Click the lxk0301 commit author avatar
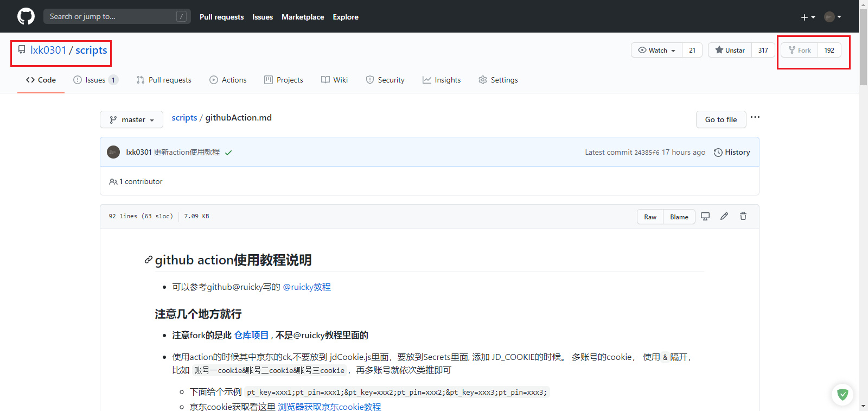Screen dimensions: 868x411 pos(113,152)
